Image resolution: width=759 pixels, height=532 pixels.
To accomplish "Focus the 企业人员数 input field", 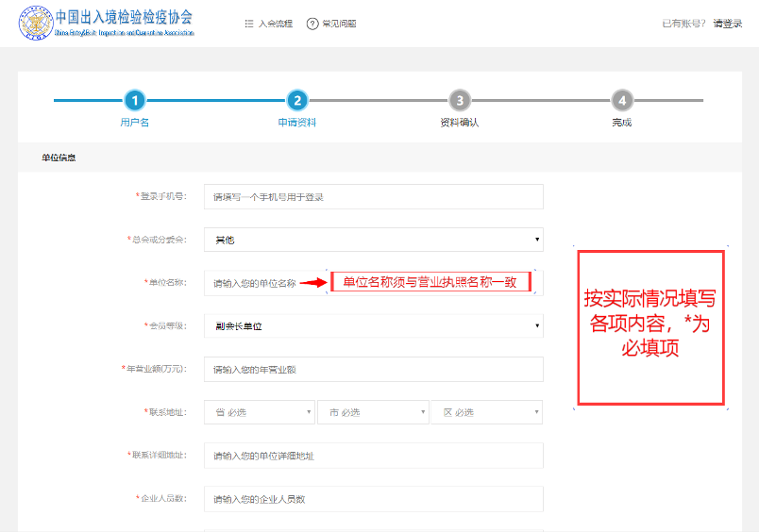I will click(373, 498).
